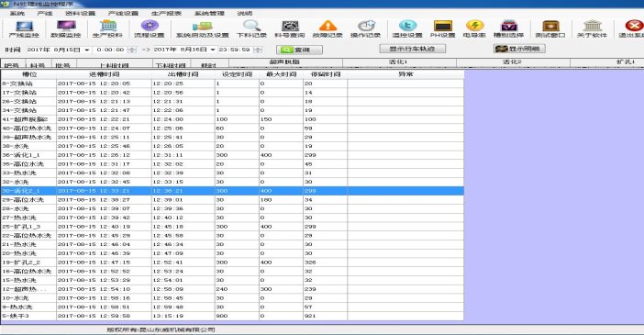Image resolution: width=644 pixels, height=335 pixels.
Task: Click the 炉号 column header
Action: pos(12,65)
